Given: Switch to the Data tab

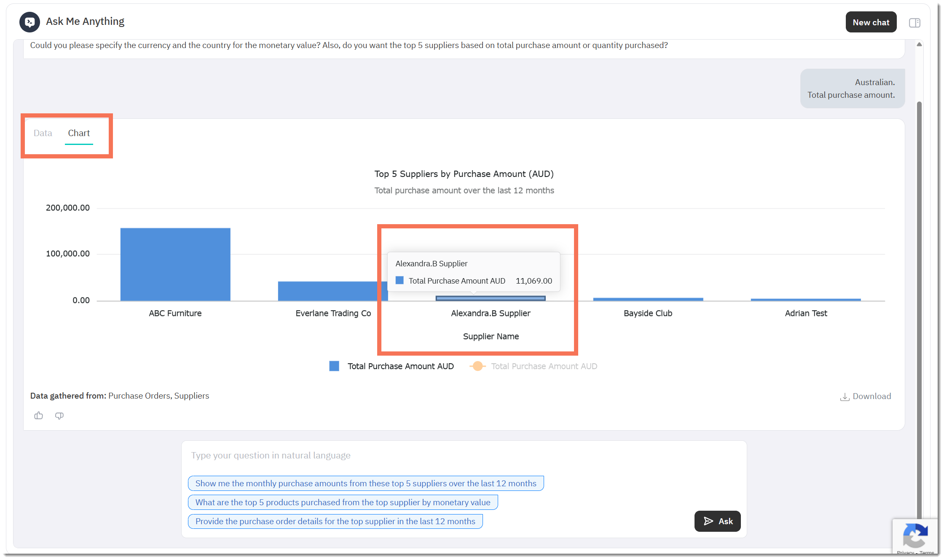Looking at the screenshot, I should (x=43, y=133).
